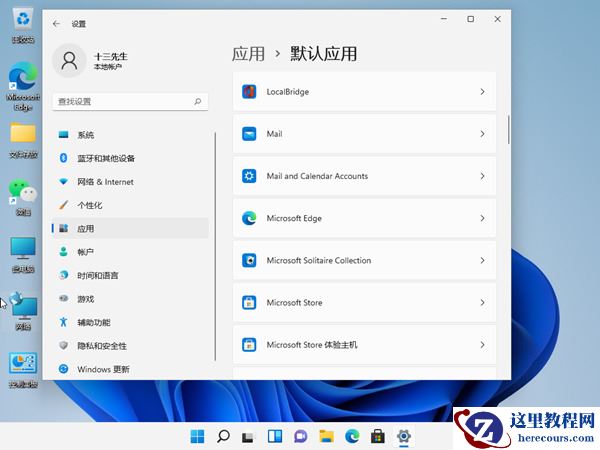Open Microsoft Store from the taskbar
The image size is (600, 450).
378,436
